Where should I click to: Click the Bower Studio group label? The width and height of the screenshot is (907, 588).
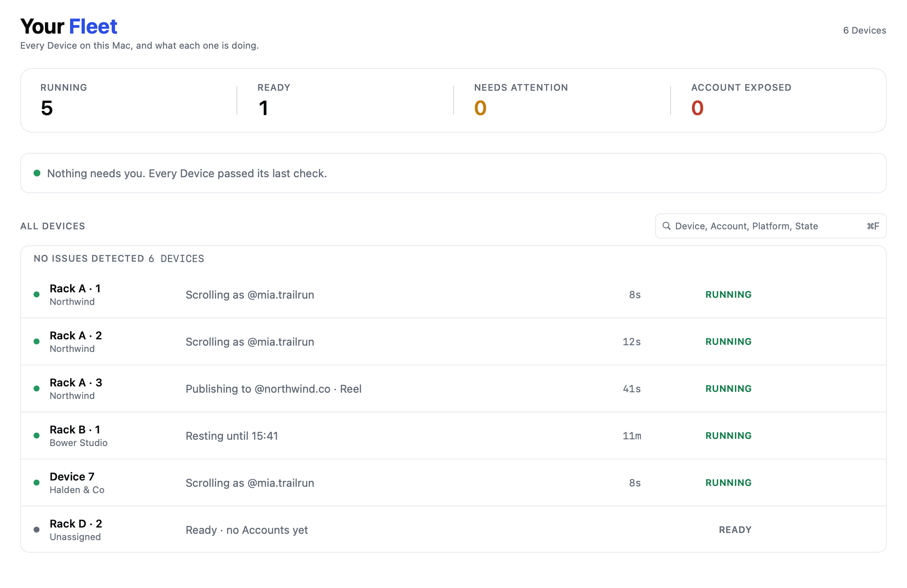[x=79, y=443]
